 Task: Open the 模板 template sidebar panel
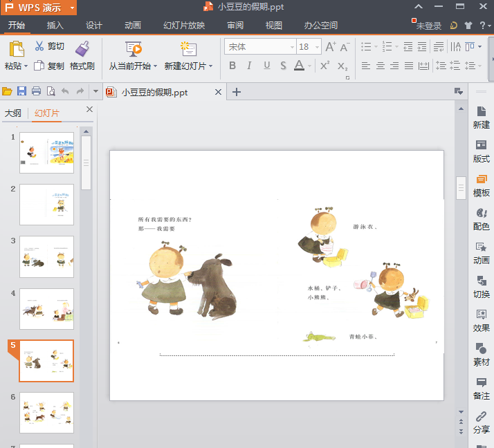coord(481,185)
